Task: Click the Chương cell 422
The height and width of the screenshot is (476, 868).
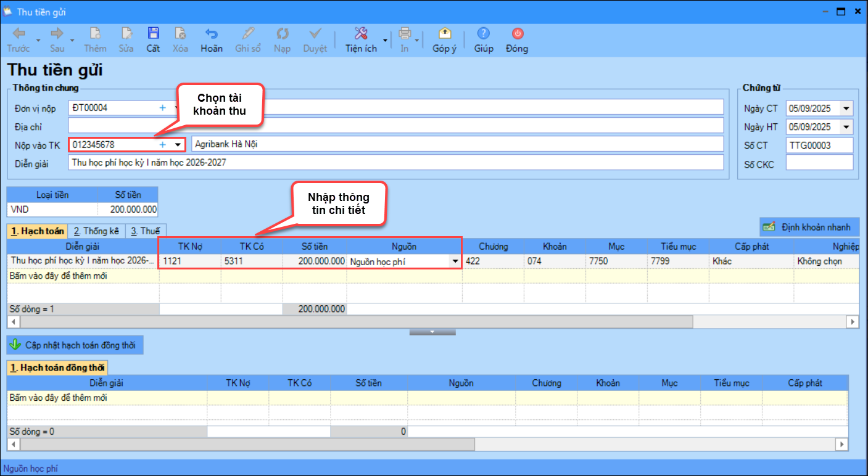Action: pyautogui.click(x=494, y=261)
